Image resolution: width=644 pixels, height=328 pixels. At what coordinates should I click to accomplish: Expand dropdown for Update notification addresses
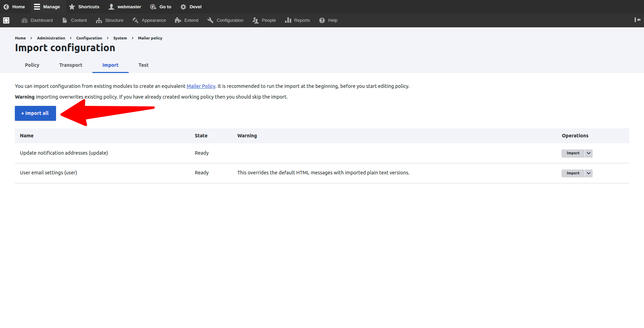(589, 153)
